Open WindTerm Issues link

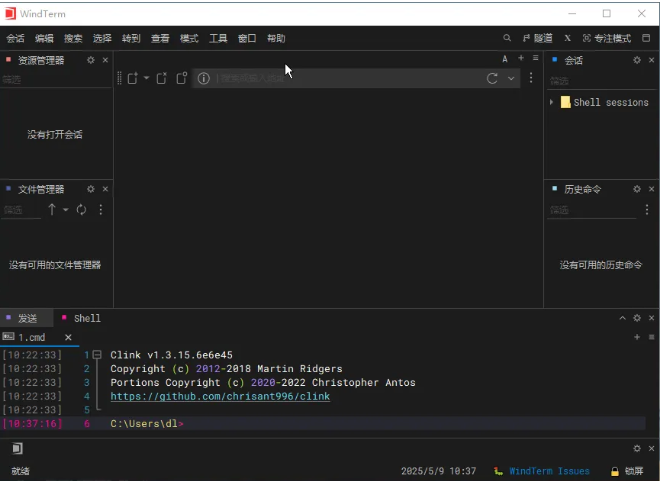click(549, 471)
